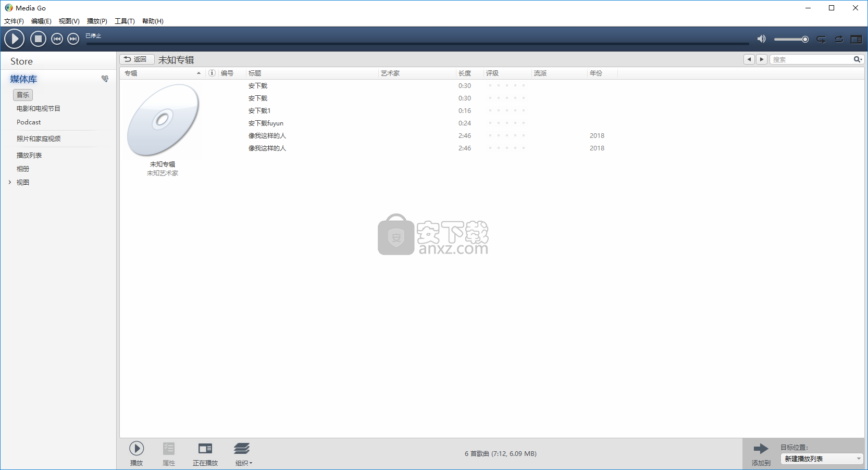Select the 未知专辑 disc album thumbnail
Viewport: 868px width, 470px height.
[163, 120]
